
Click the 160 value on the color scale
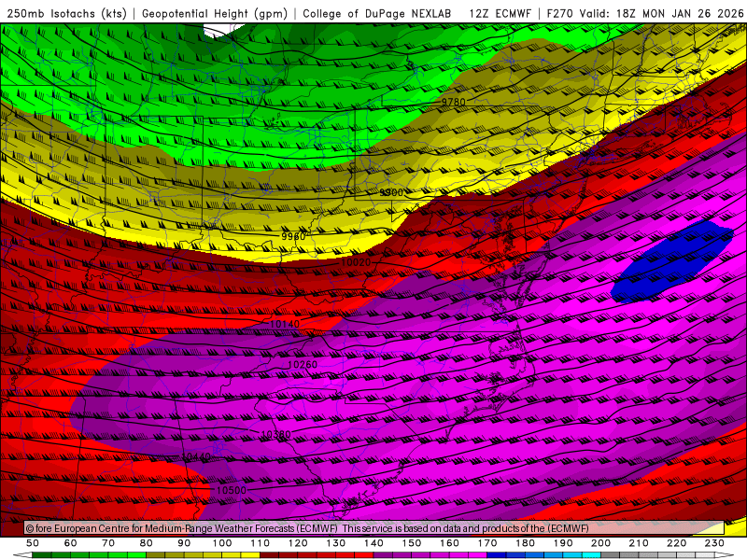[x=449, y=543]
